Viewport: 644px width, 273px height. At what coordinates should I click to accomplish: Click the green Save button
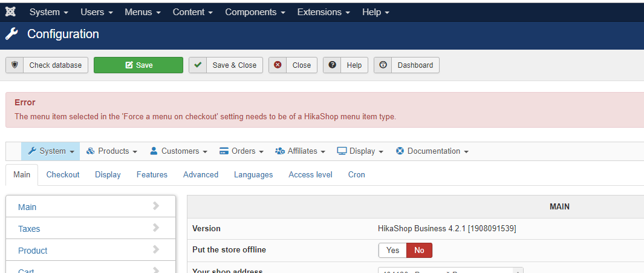click(138, 65)
